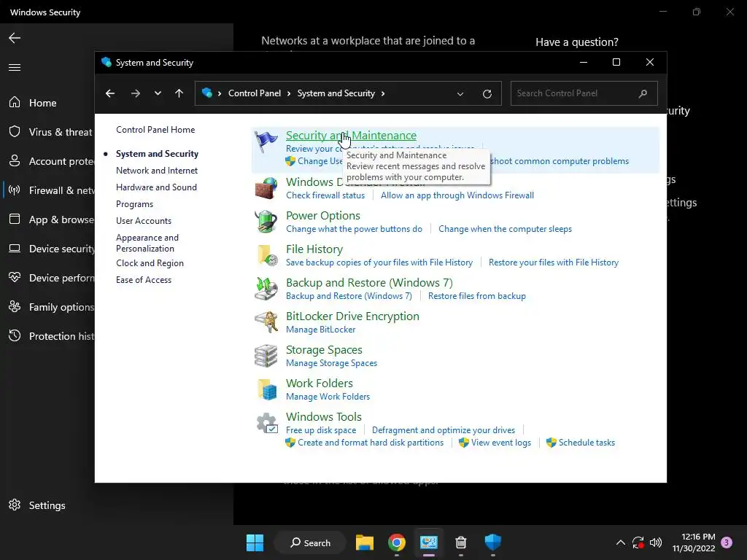Click chevron after Control Panel breadcrumb
Screen dimensions: 747x560
click(x=289, y=93)
